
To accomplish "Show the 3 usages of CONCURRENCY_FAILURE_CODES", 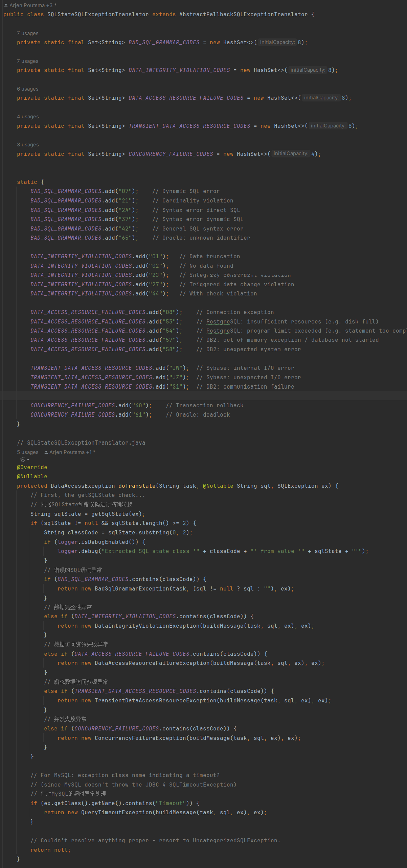I will coord(28,145).
